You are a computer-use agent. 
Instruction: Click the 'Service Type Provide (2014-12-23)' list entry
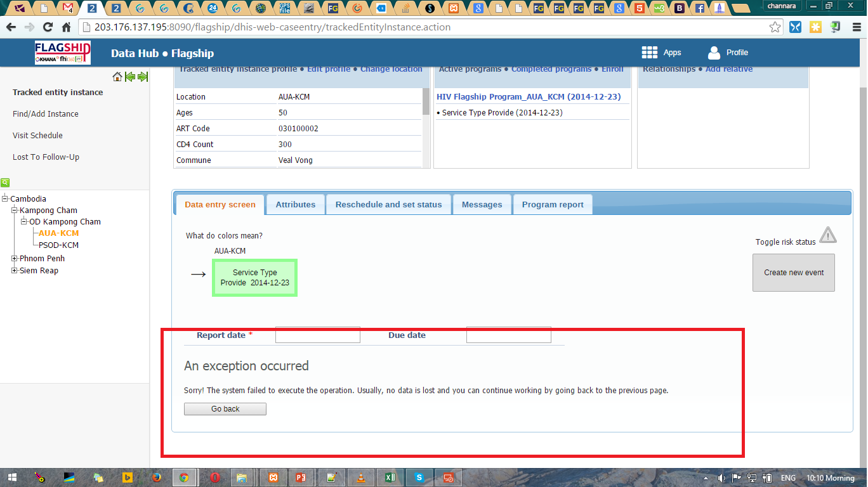tap(502, 113)
